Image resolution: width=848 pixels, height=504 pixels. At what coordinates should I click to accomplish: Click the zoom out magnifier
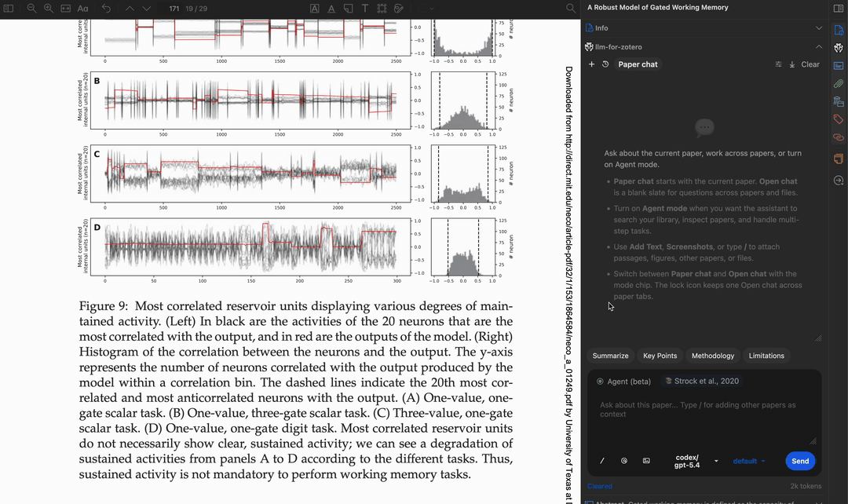31,8
